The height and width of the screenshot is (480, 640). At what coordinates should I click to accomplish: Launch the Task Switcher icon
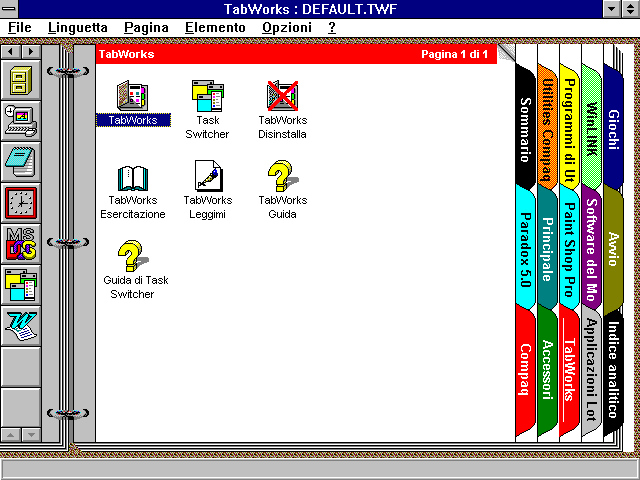pos(208,96)
